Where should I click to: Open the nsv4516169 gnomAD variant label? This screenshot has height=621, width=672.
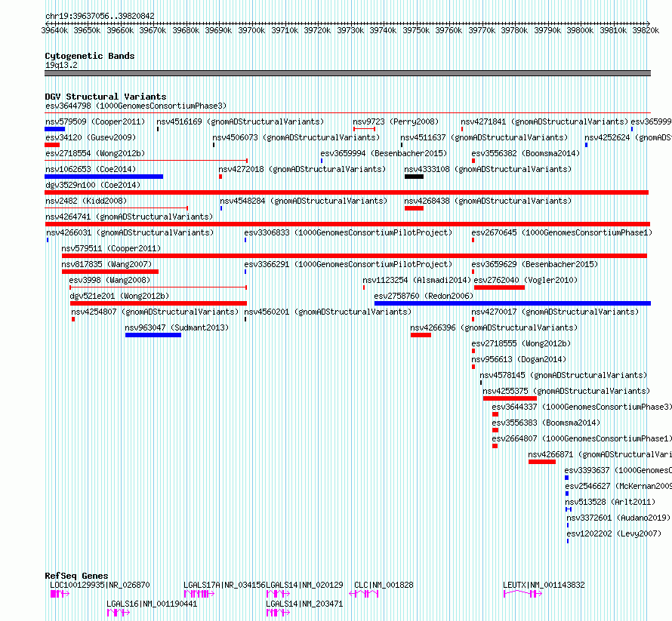(240, 121)
